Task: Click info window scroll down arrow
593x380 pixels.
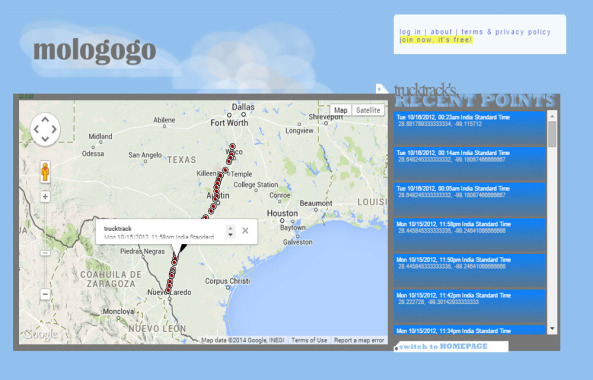Action: [230, 235]
